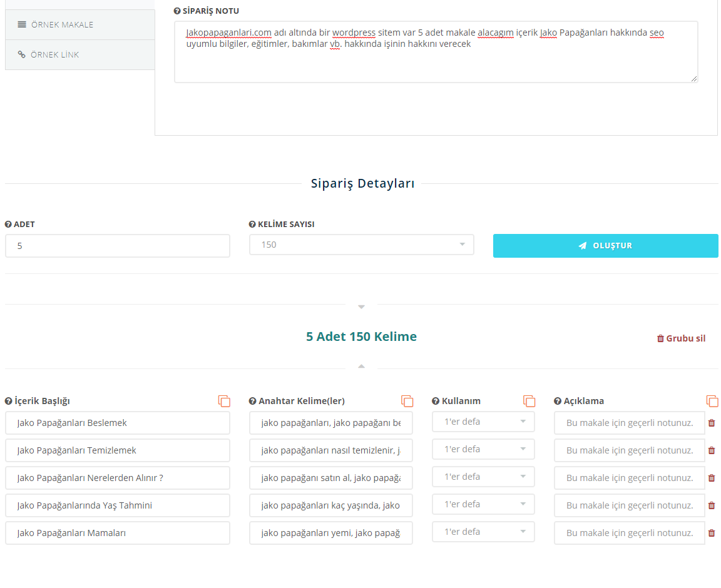Open Kullanım dropdown in Nerelerden Alınır row
Screen dimensions: 721x588
coord(483,477)
